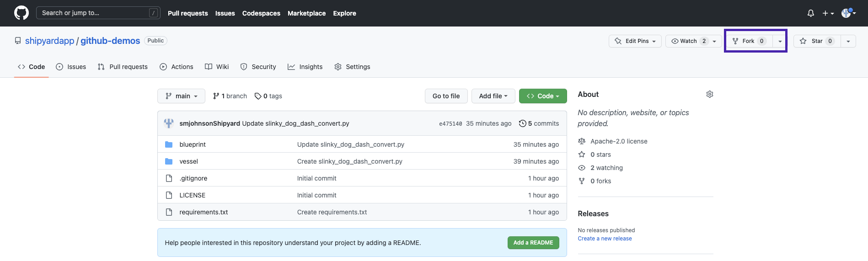Open the green Code dropdown
Screen dimensions: 868x261
[543, 96]
